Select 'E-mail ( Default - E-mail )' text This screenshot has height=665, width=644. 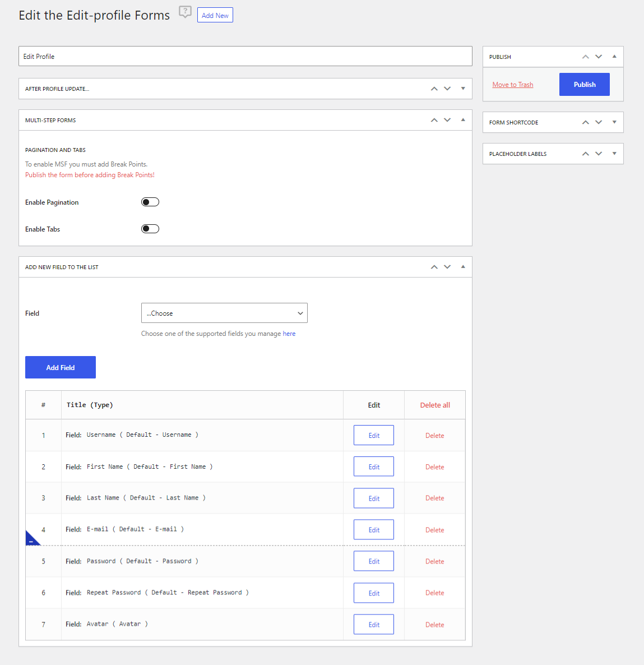pyautogui.click(x=135, y=529)
